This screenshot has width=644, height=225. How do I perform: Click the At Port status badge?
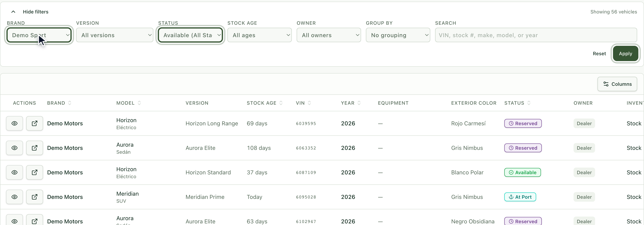coord(520,197)
